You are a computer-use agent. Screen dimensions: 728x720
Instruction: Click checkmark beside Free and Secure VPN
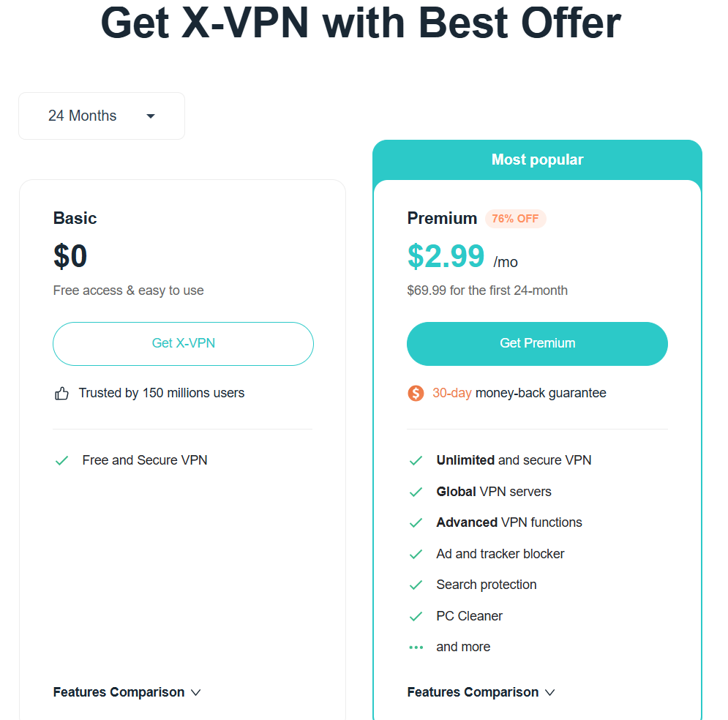tap(61, 461)
